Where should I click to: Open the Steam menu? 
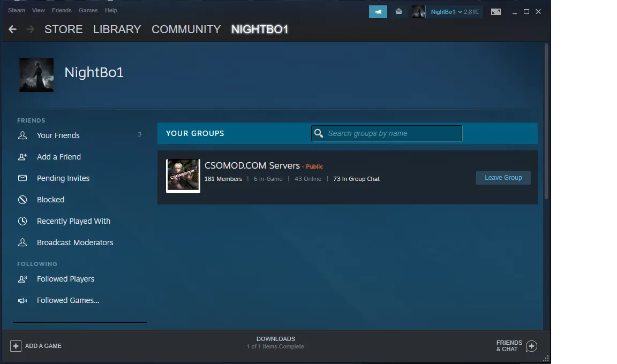pos(17,10)
